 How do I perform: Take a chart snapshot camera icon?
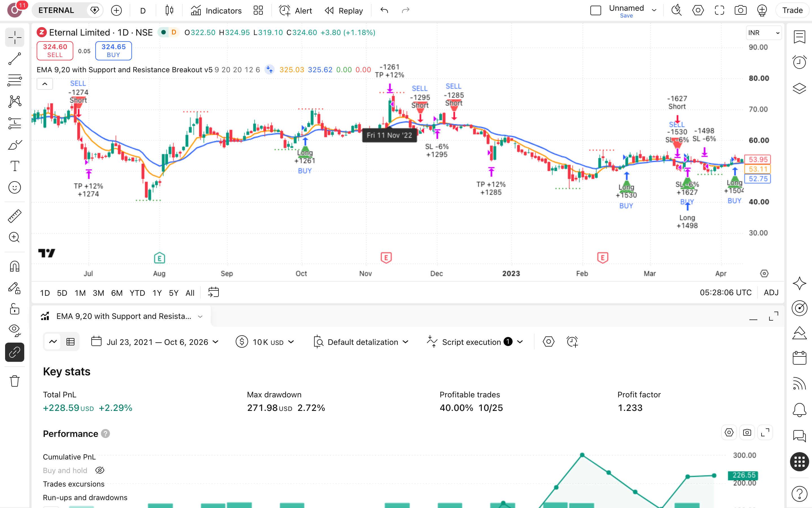coord(741,10)
